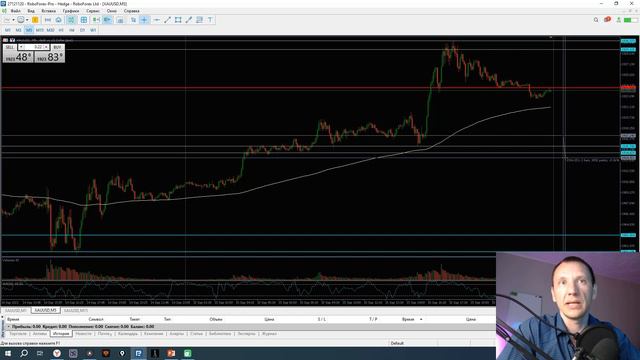Open the Файл menu
The image size is (640, 360).
(16, 11)
